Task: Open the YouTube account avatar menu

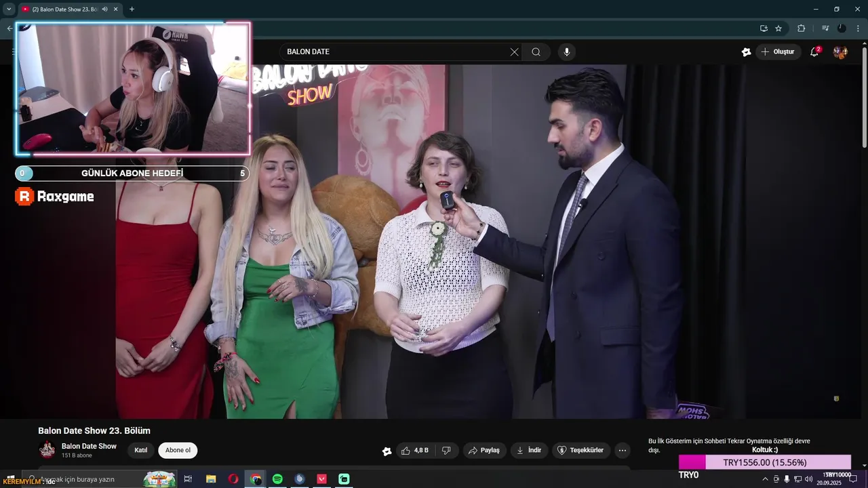Action: coord(840,52)
